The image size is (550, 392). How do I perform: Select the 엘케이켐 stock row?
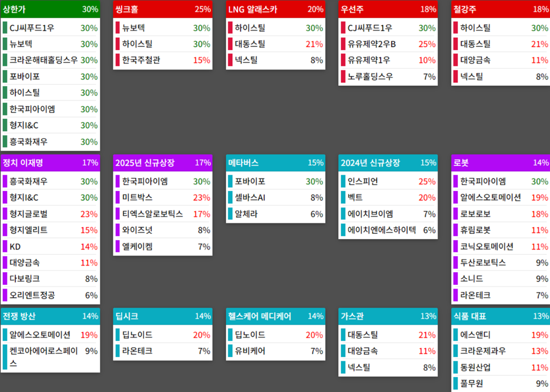coord(163,247)
